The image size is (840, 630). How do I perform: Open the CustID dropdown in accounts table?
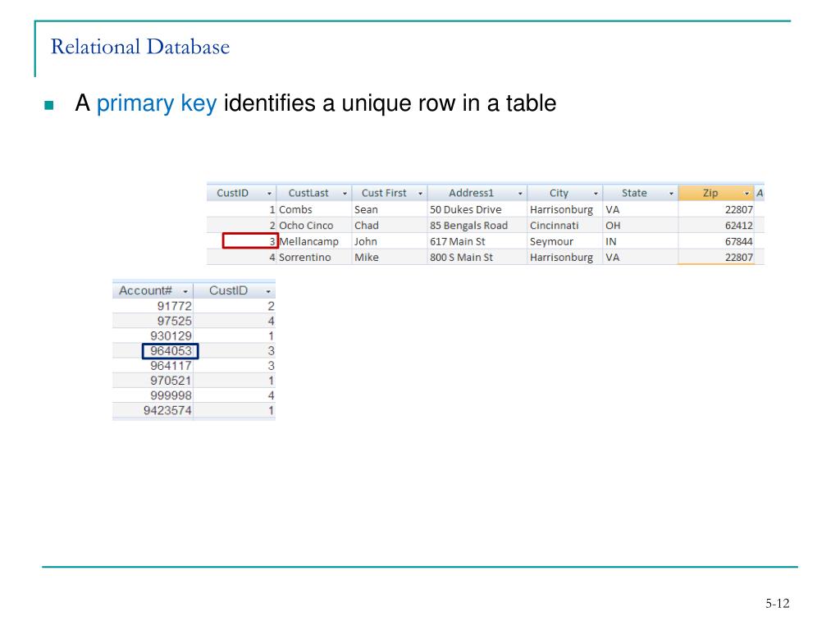[x=268, y=291]
